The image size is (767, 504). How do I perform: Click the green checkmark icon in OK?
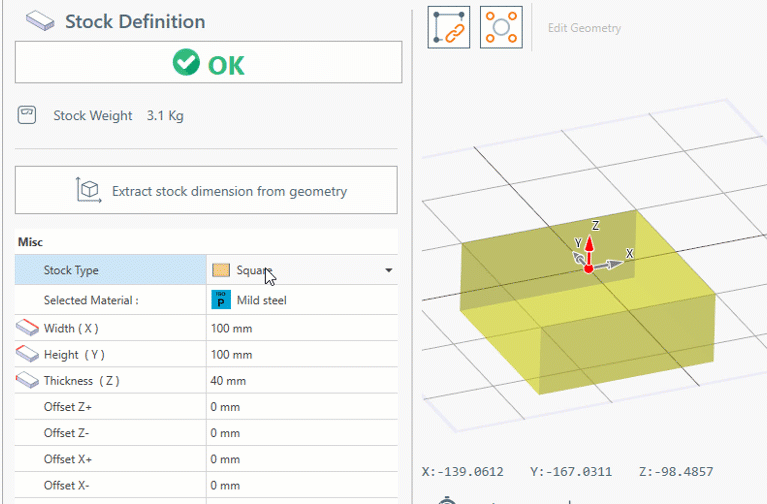click(x=186, y=63)
